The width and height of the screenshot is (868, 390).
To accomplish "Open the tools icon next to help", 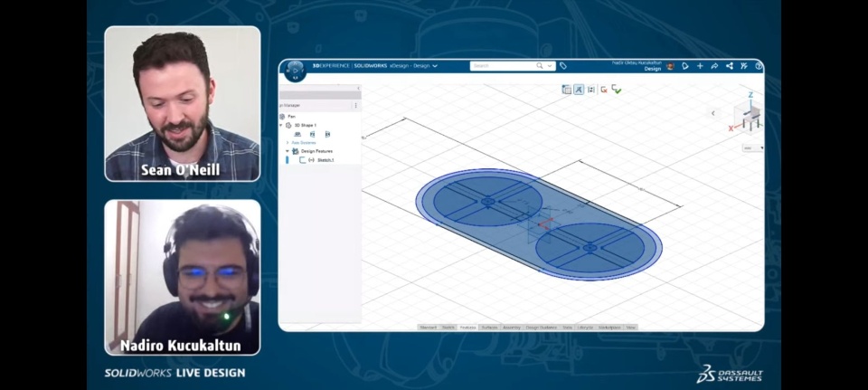I will click(744, 66).
